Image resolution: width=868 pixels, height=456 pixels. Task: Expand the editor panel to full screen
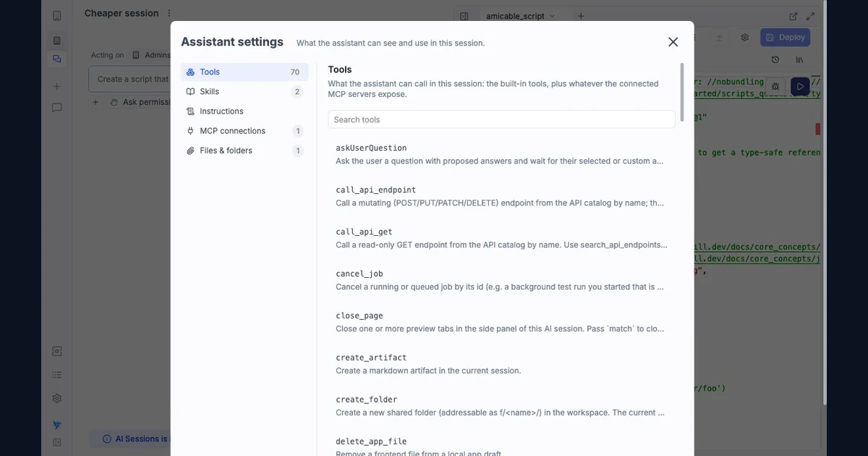pos(810,16)
